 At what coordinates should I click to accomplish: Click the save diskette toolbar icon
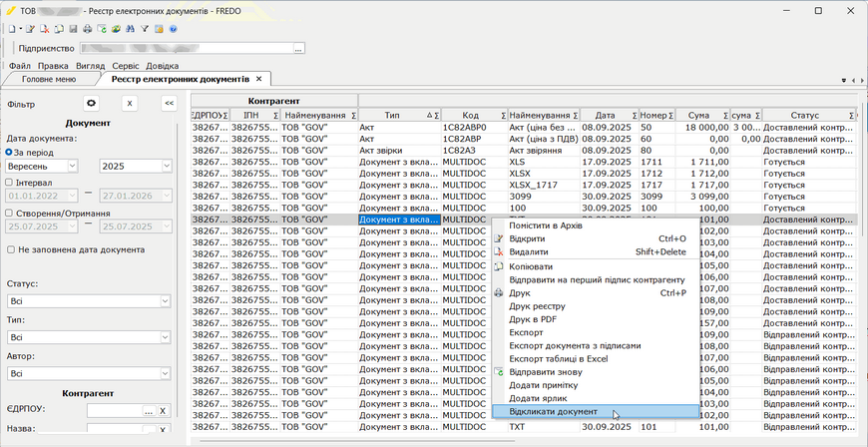[73, 29]
